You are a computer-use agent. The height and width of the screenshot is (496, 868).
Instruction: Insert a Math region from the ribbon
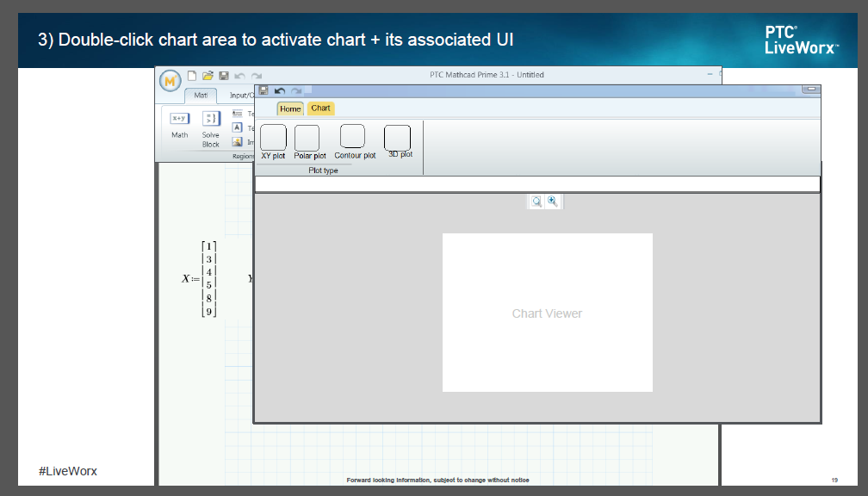tap(179, 125)
